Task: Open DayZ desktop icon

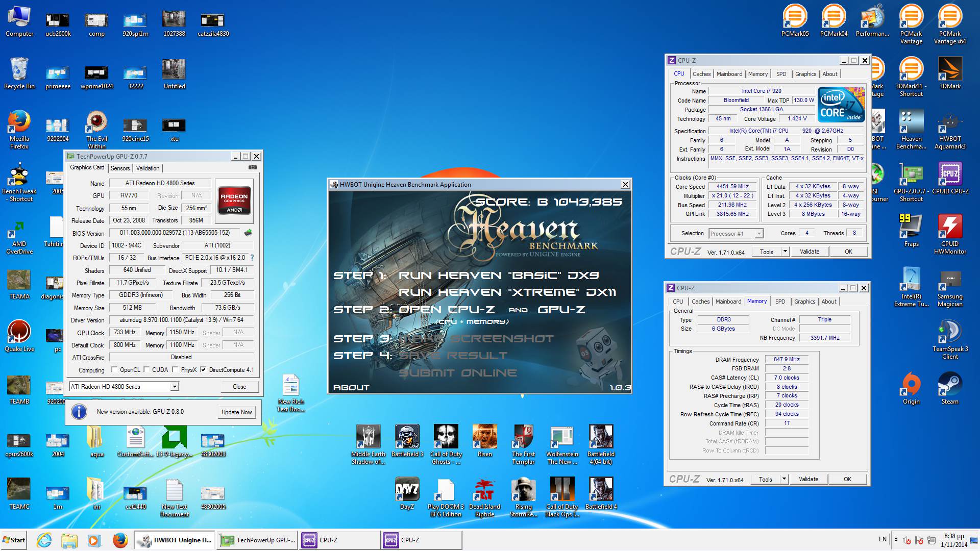Action: click(x=407, y=494)
